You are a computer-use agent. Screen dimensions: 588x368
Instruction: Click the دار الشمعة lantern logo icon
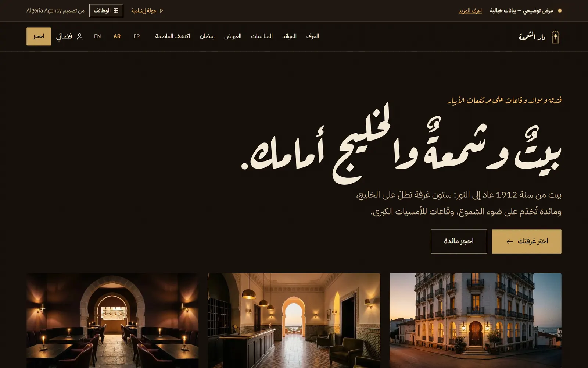point(555,37)
